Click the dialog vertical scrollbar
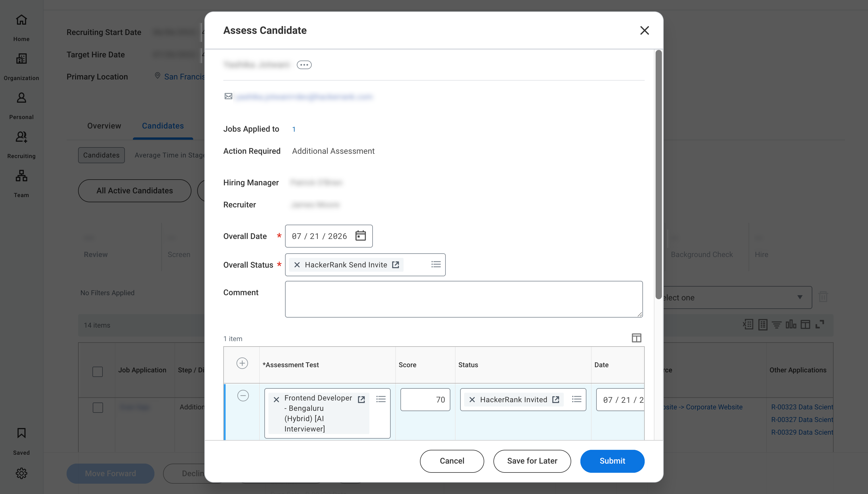The height and width of the screenshot is (494, 868). [658, 175]
